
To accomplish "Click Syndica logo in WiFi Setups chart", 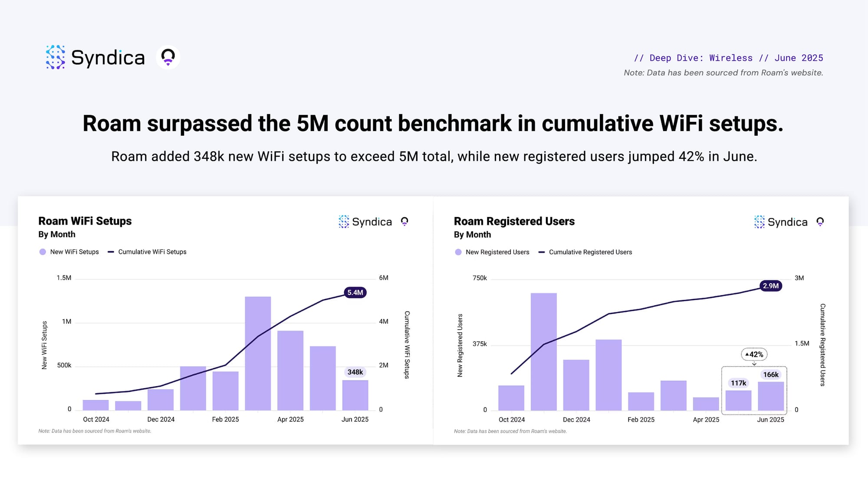I will point(365,222).
